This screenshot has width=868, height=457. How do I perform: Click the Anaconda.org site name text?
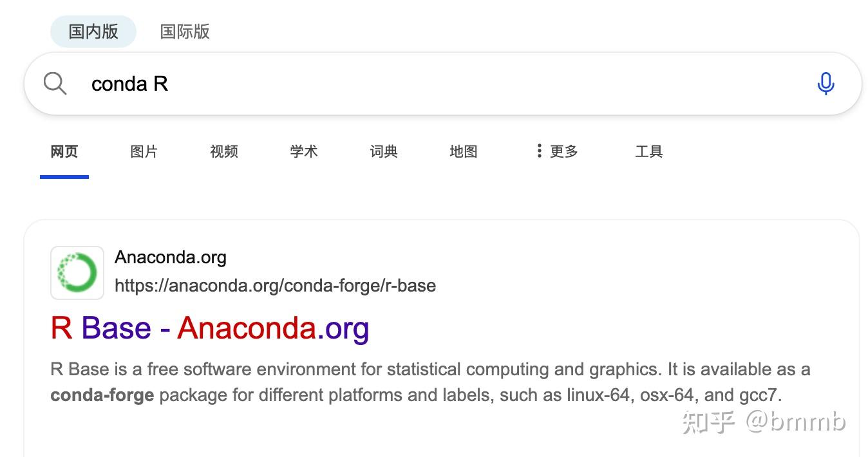tap(170, 257)
